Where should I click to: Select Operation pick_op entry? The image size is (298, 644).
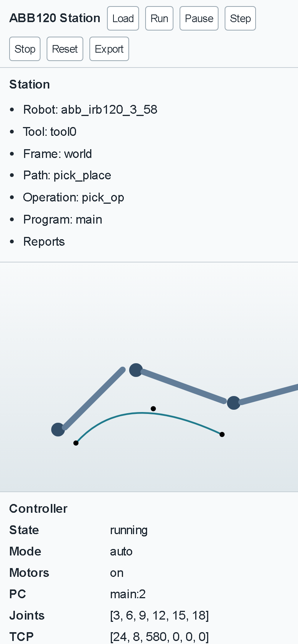click(x=73, y=198)
